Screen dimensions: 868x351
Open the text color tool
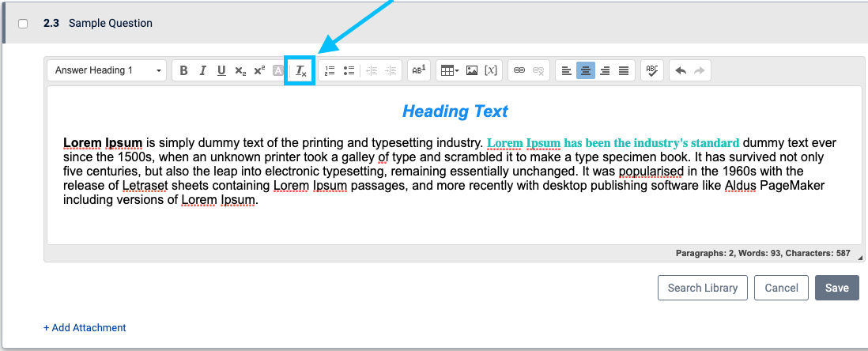[x=278, y=70]
